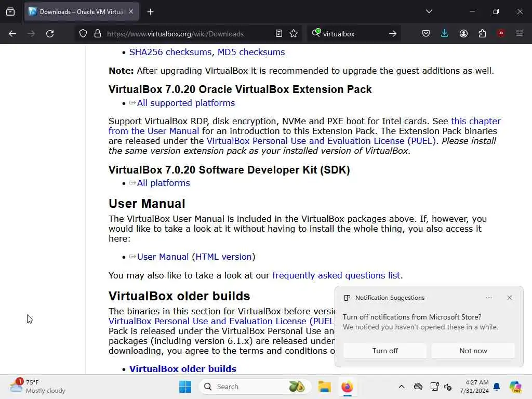532x399 pixels.
Task: Click the search engine magnifier icon
Action: 316,33
